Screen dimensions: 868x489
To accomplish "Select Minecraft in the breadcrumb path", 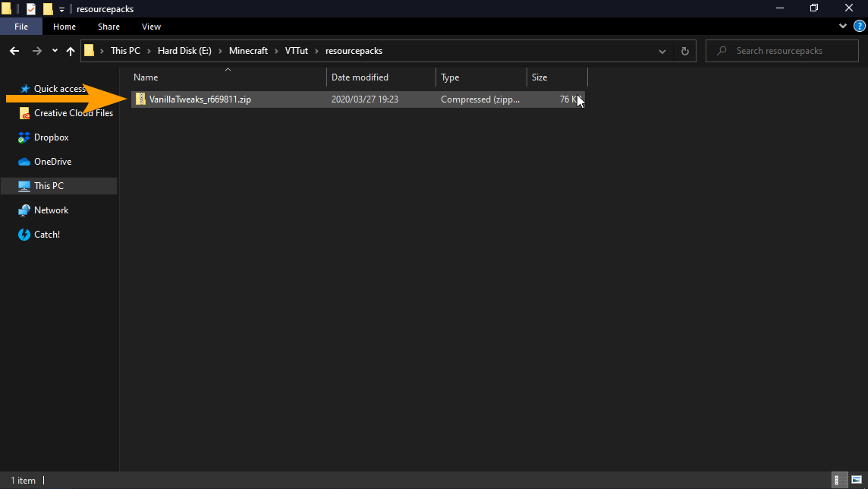I will click(x=248, y=51).
